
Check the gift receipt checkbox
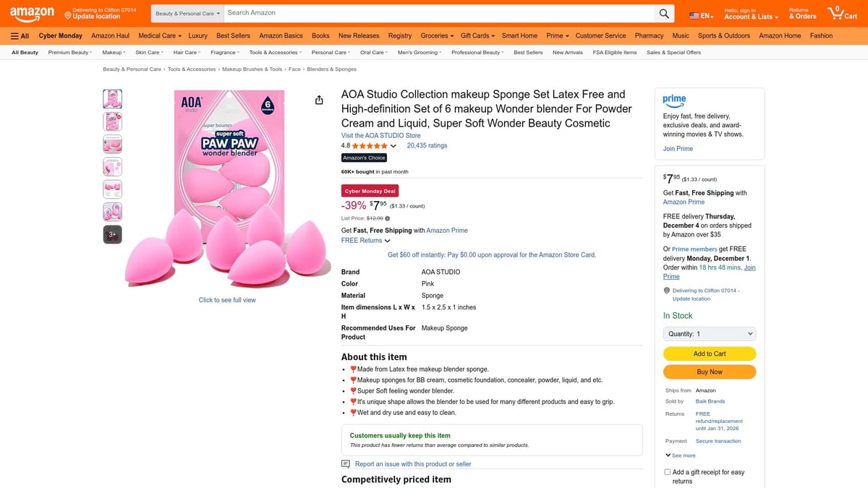tap(667, 471)
